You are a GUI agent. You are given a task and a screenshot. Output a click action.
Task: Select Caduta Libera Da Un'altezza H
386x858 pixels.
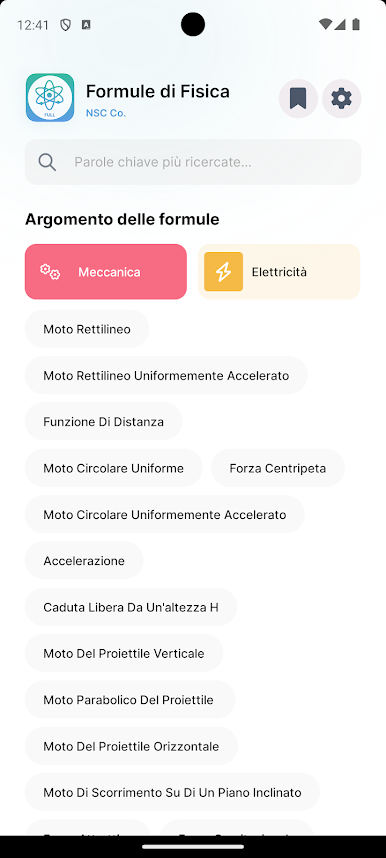click(131, 607)
